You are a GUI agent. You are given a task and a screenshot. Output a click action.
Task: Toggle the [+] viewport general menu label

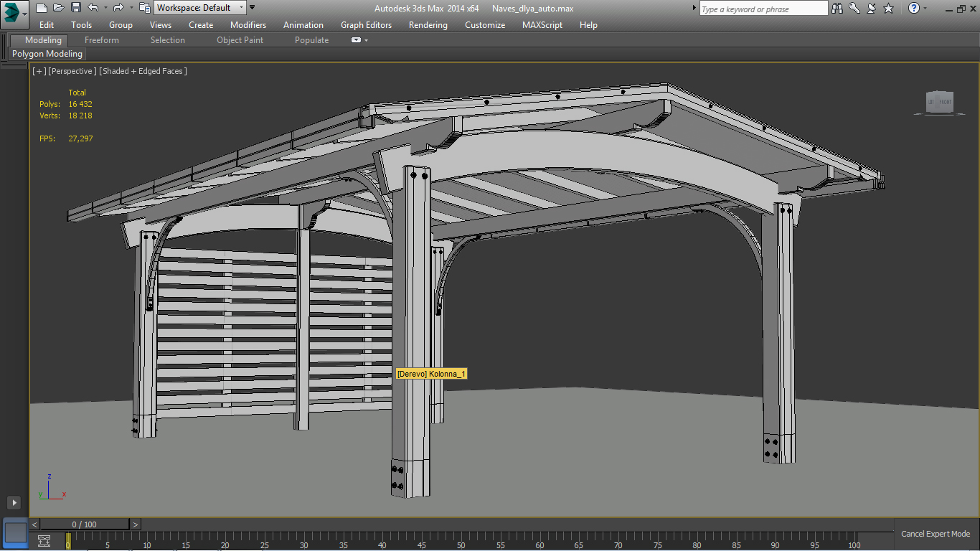point(39,71)
